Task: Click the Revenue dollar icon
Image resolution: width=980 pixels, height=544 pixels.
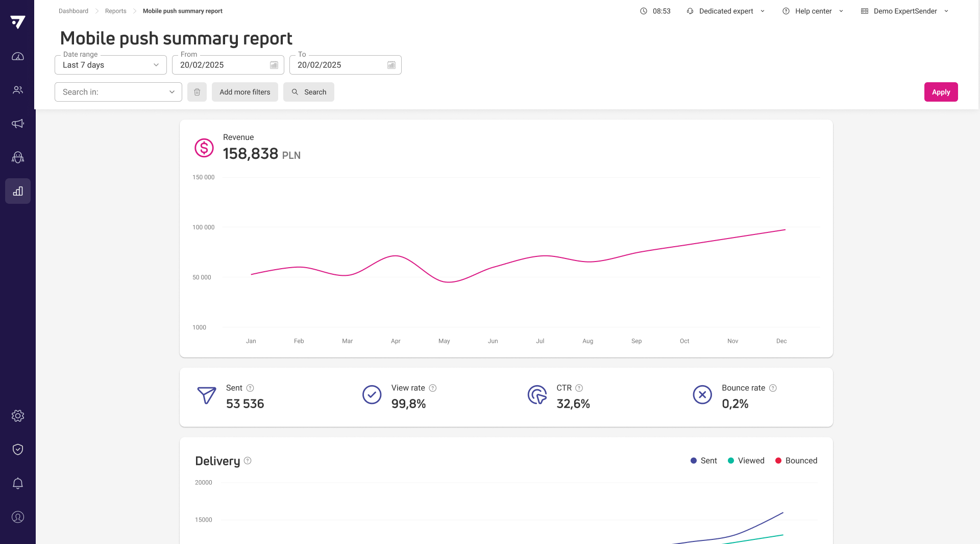Action: tap(204, 148)
